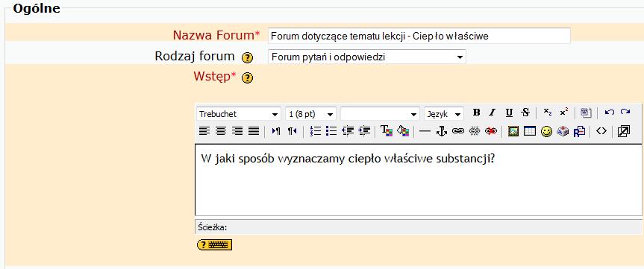Insert a special character
This screenshot has height=269, width=644.
563,131
